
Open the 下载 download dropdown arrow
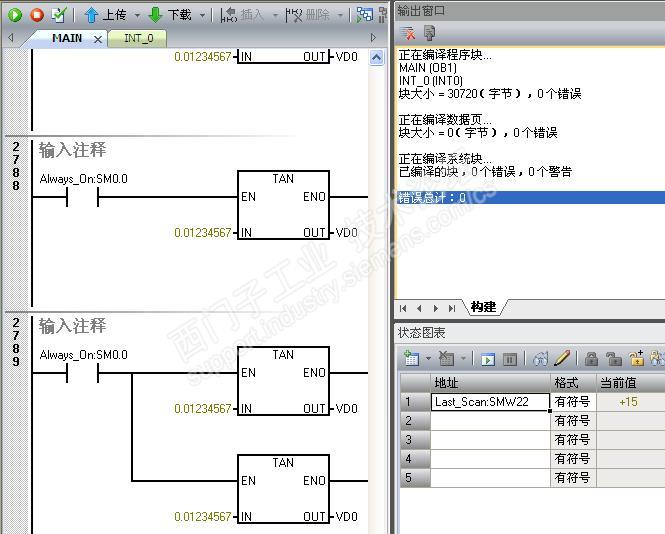(x=202, y=16)
